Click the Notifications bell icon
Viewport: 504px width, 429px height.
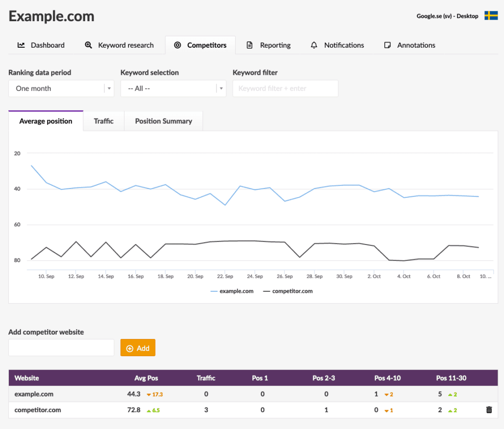[x=314, y=45]
